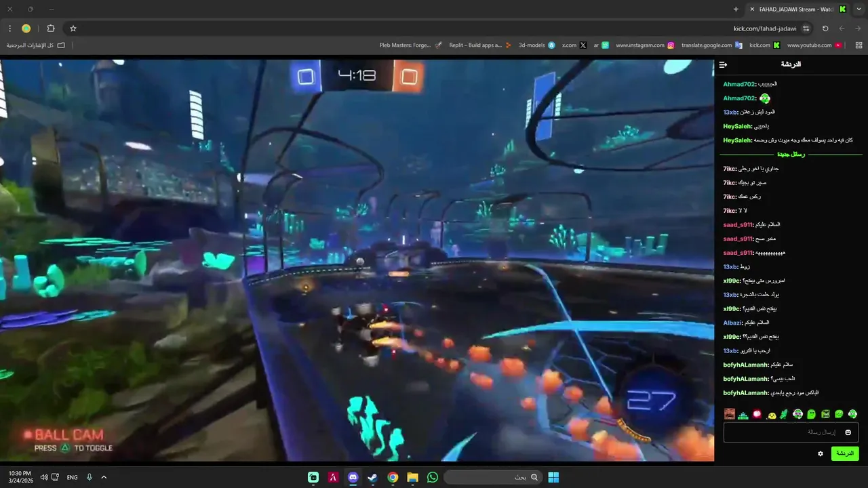
Task: Insert the rightmost green headphones emote
Action: tap(852, 414)
